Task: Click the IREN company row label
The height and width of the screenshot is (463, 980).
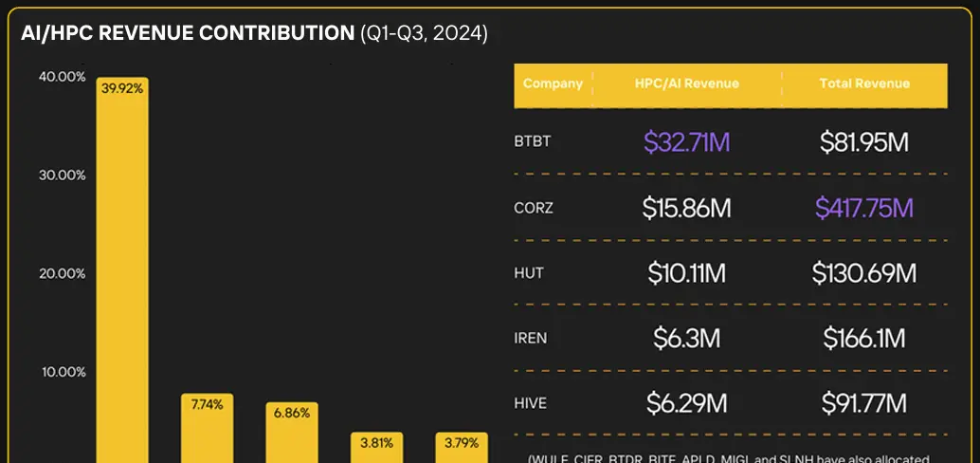Action: (x=531, y=338)
